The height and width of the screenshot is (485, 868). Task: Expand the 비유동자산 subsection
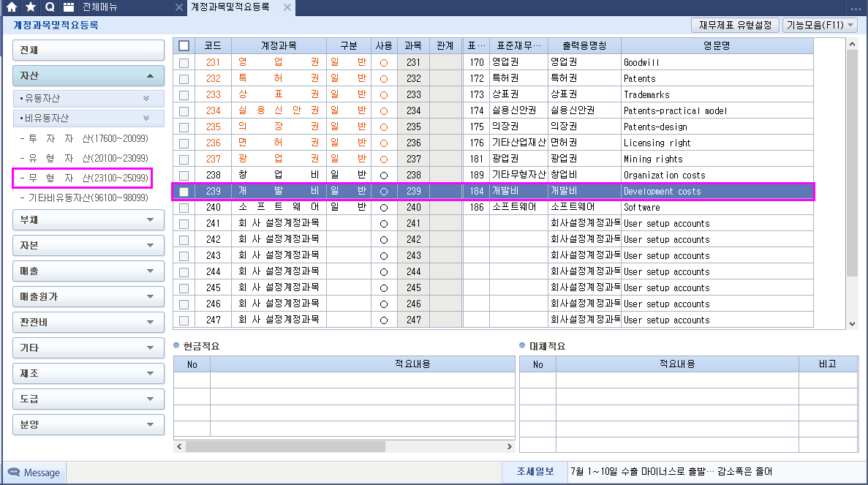[88, 118]
